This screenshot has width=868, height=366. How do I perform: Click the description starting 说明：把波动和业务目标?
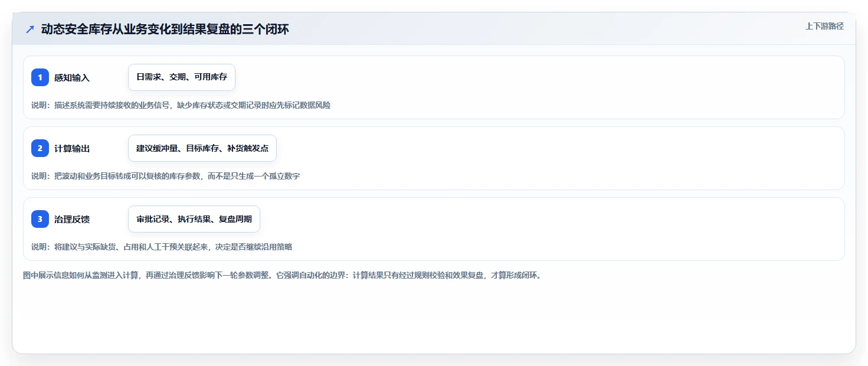click(x=166, y=176)
